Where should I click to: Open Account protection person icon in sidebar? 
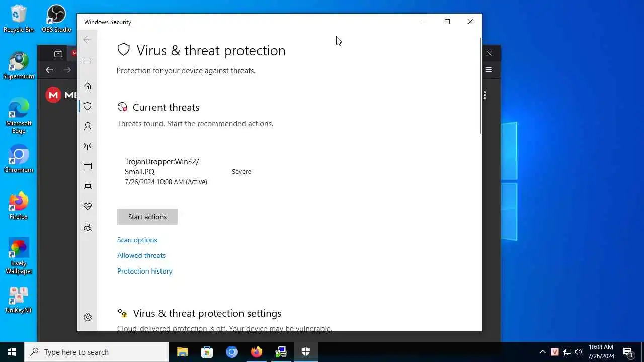pos(88,126)
